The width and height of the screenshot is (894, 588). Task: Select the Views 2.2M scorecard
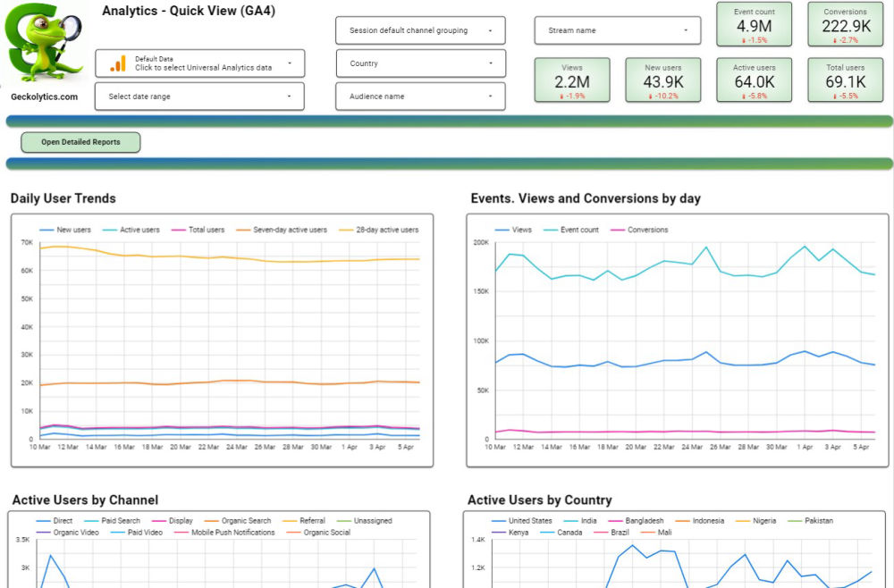(572, 80)
